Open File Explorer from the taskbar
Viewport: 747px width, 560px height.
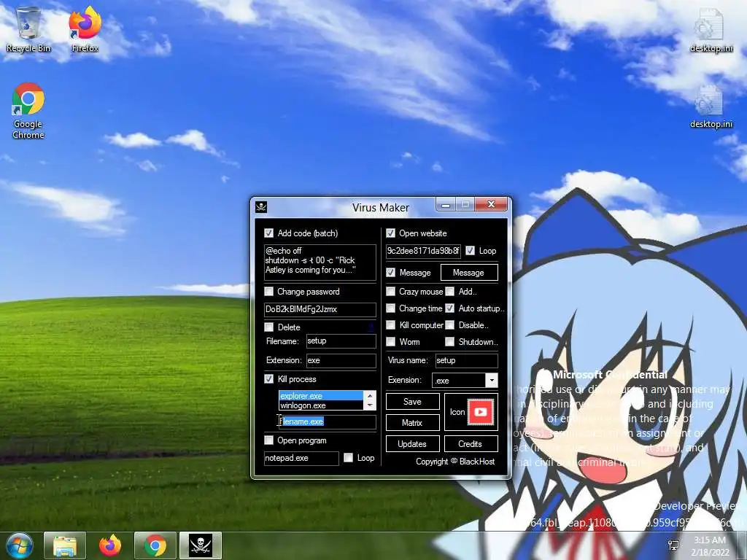coord(65,545)
